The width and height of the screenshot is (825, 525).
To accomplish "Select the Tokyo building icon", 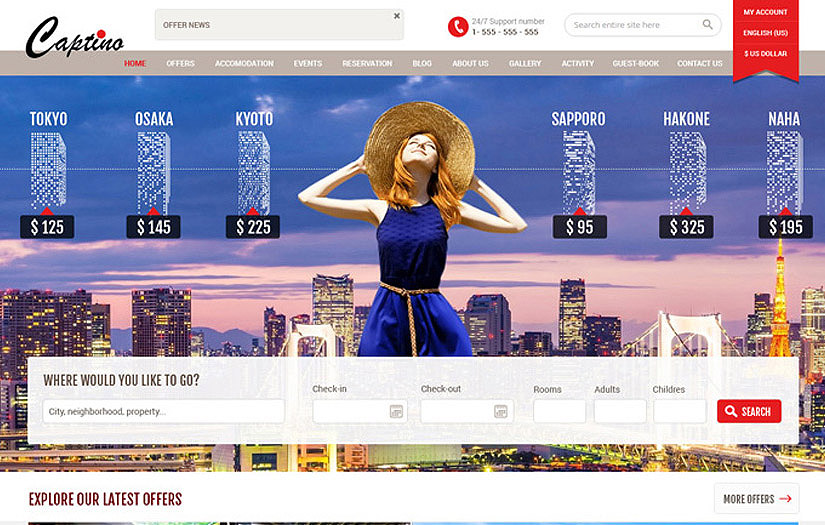I will click(48, 170).
